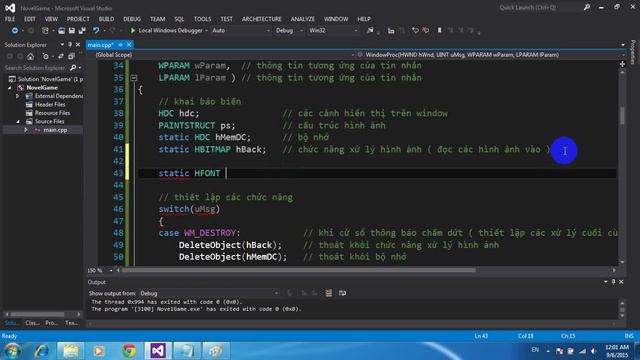Open the ANALYZE menu
This screenshot has width=640, height=360.
coord(302,19)
